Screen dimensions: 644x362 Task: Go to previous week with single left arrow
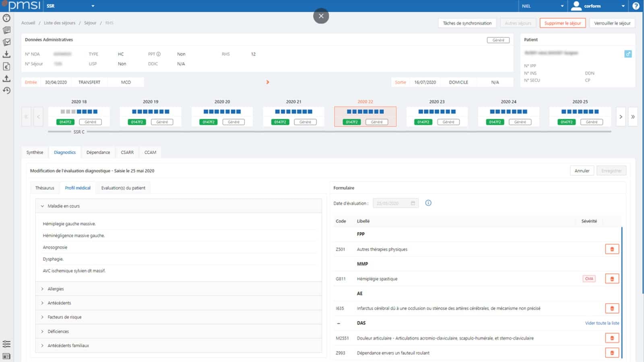(38, 117)
